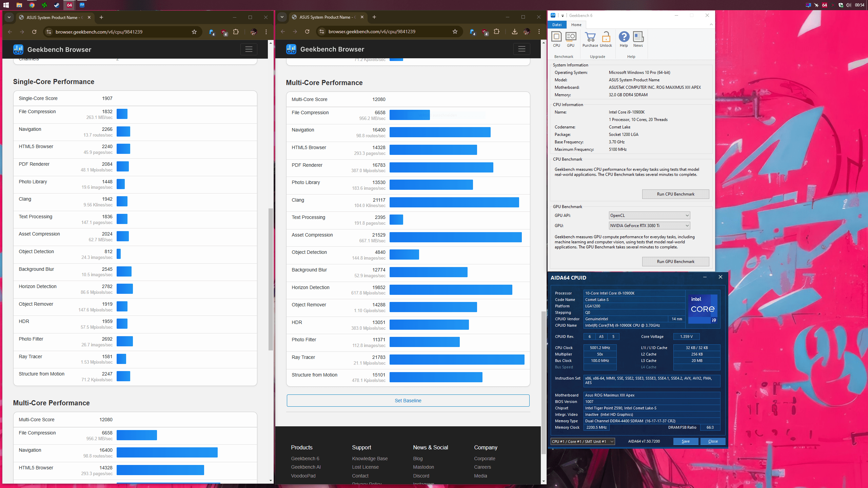The width and height of the screenshot is (868, 488).
Task: Select the Home ribbon tab
Action: [x=576, y=25]
